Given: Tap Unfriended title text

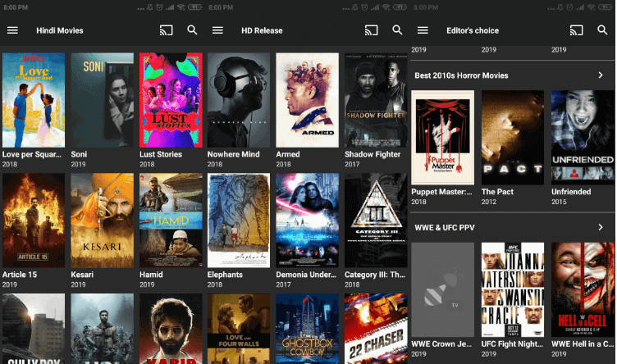Looking at the screenshot, I should pyautogui.click(x=571, y=192).
